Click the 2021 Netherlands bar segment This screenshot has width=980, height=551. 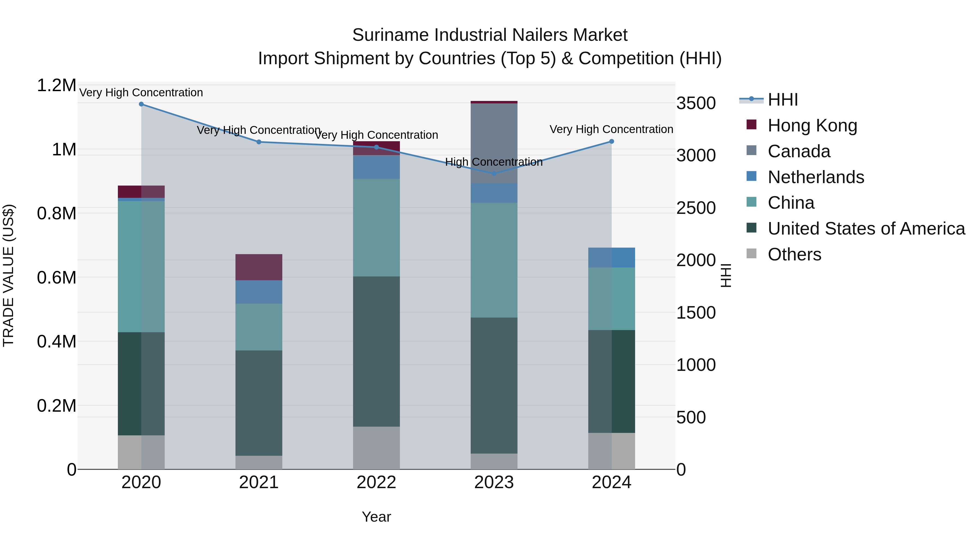click(259, 292)
